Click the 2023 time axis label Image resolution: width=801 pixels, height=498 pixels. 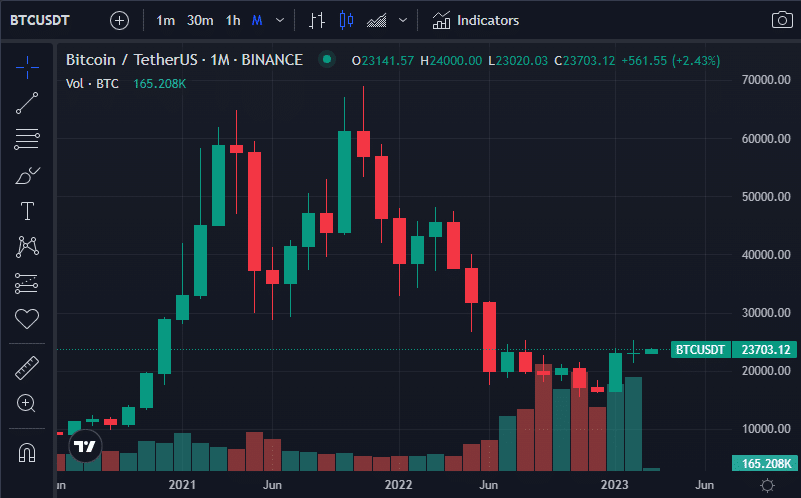point(615,485)
